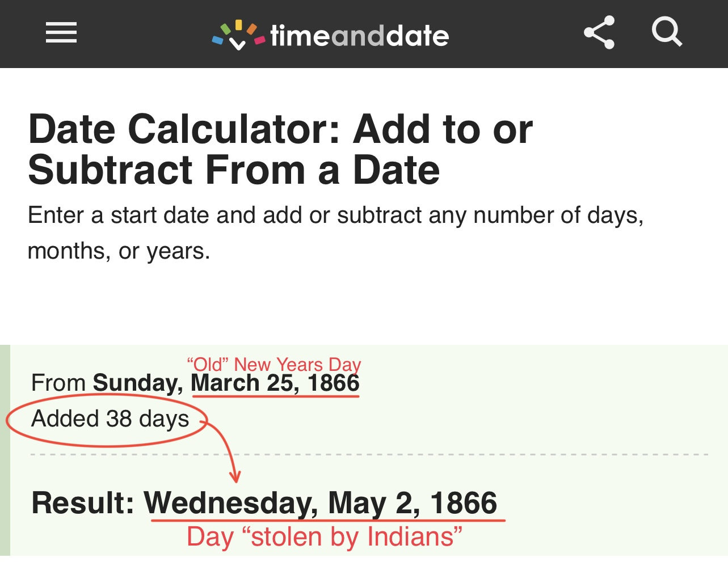Select the start date March 25, 1866
Viewport: 728px width, 562px height.
(x=275, y=383)
